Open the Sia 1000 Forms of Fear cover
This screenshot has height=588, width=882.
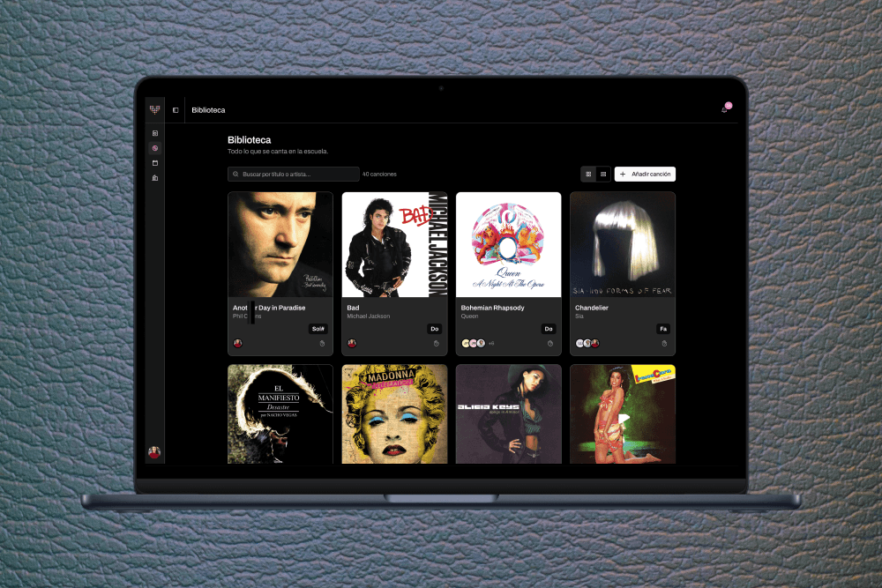pyautogui.click(x=623, y=244)
